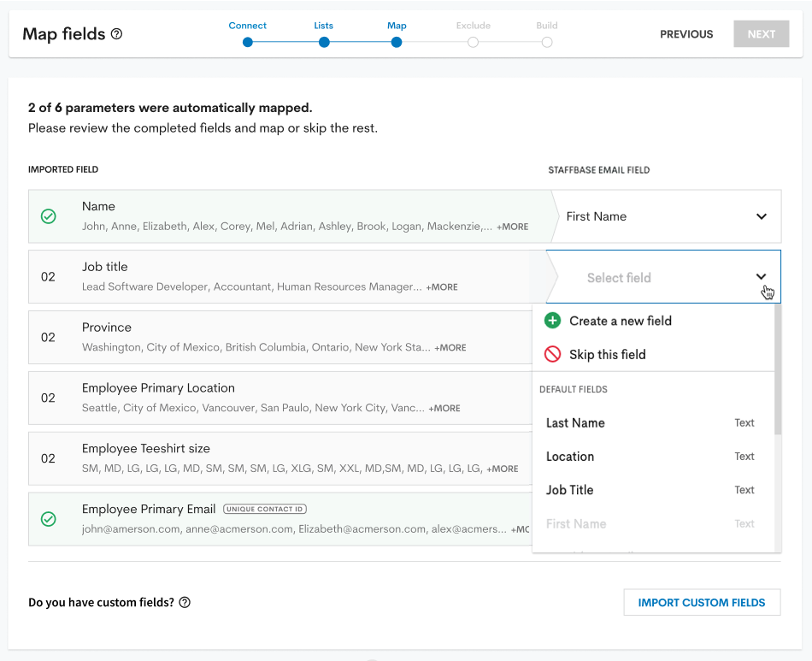Click the Province field name

(x=107, y=328)
